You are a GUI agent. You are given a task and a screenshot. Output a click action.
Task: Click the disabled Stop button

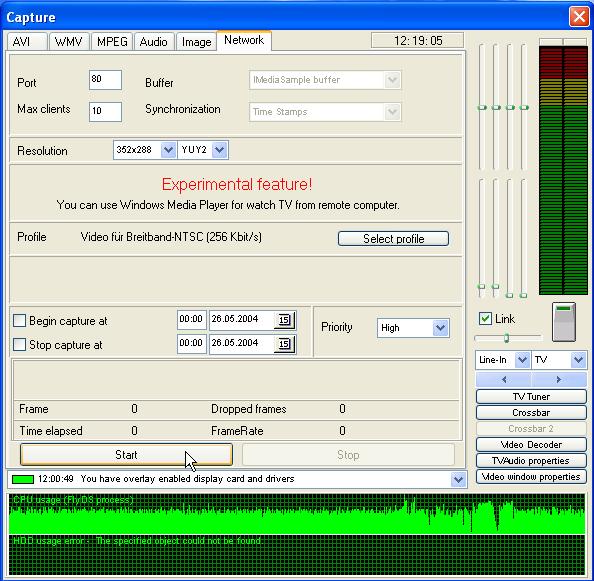point(348,454)
